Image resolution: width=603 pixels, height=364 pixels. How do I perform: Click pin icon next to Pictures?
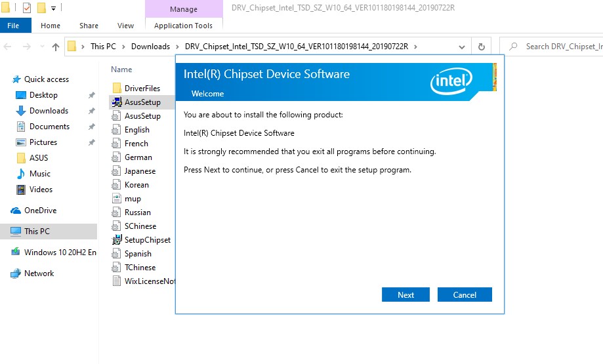coord(91,142)
